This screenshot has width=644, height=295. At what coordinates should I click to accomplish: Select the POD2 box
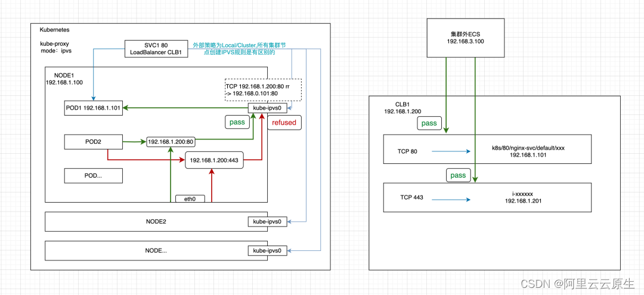(94, 142)
